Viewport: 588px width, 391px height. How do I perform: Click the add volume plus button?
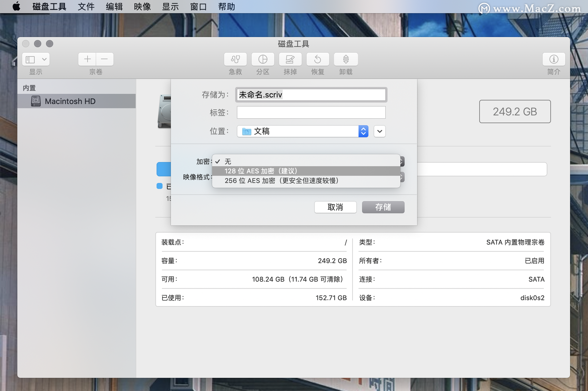pyautogui.click(x=87, y=59)
